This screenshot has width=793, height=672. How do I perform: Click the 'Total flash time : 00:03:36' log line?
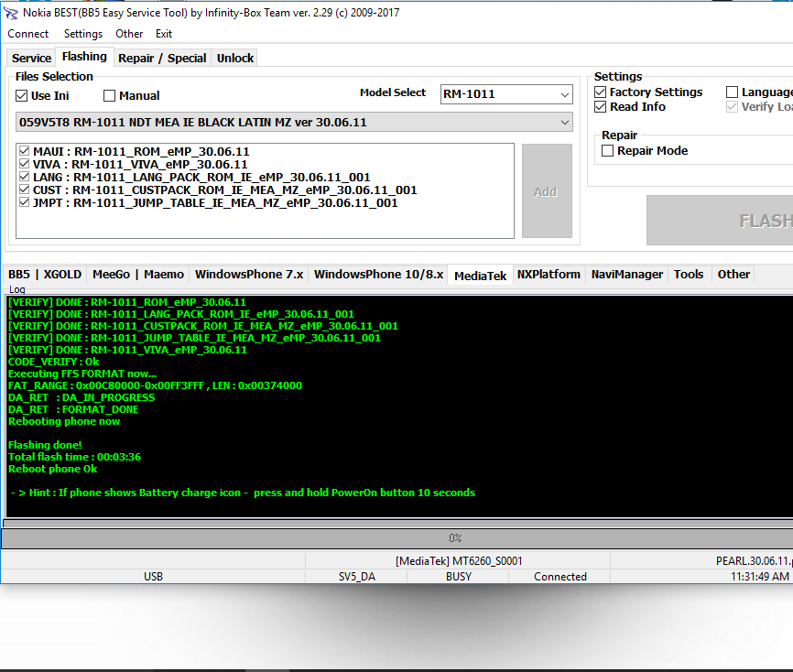coord(74,457)
